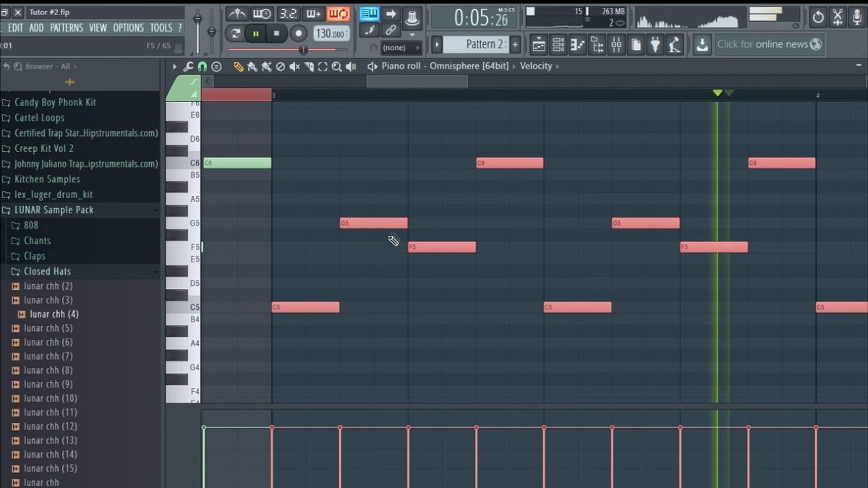Viewport: 868px width, 488px height.
Task: Click the project files copy icon
Action: [x=636, y=45]
